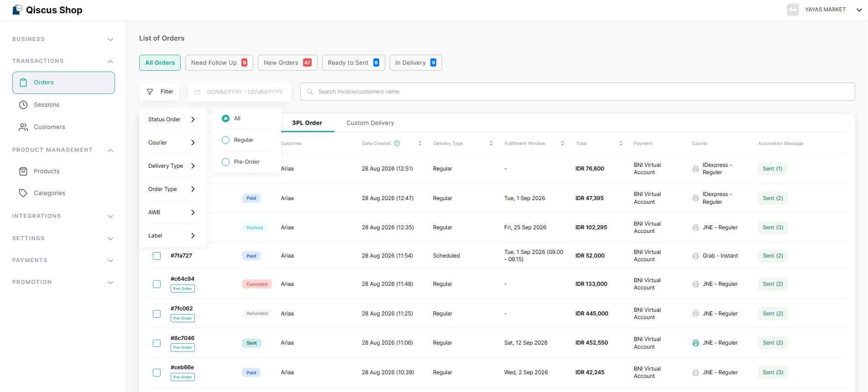Image resolution: width=868 pixels, height=392 pixels.
Task: Click printer icon for order #7fc062
Action: [695, 314]
